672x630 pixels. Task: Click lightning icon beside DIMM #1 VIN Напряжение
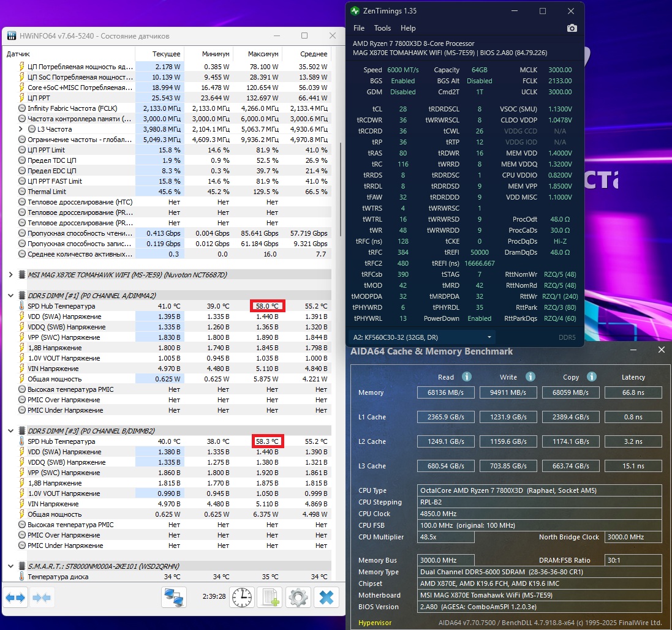pyautogui.click(x=22, y=369)
